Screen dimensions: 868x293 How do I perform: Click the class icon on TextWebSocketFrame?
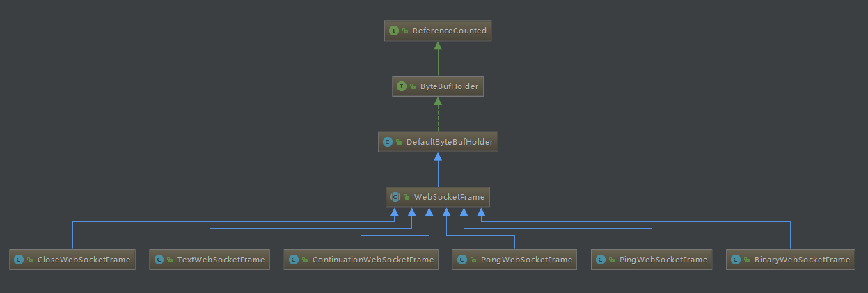[159, 260]
